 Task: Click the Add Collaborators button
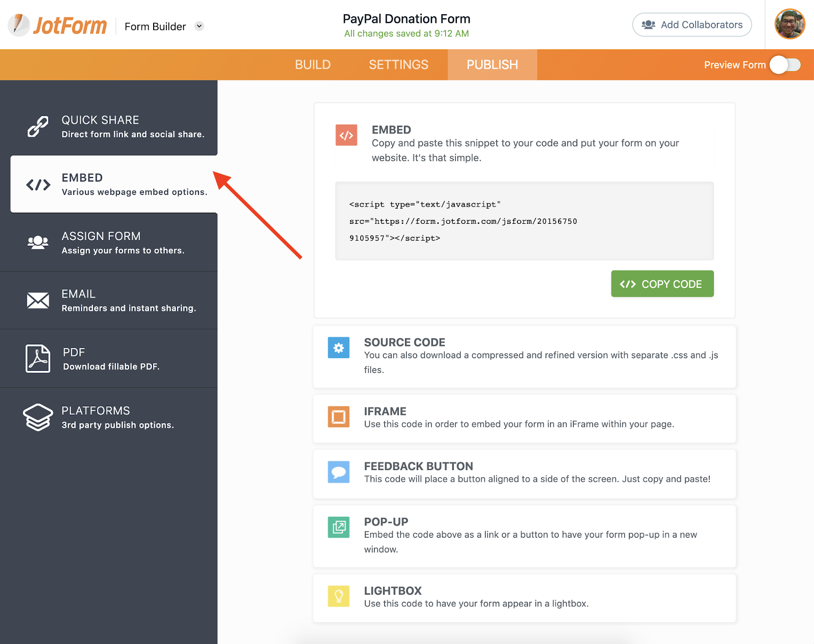[x=691, y=25]
